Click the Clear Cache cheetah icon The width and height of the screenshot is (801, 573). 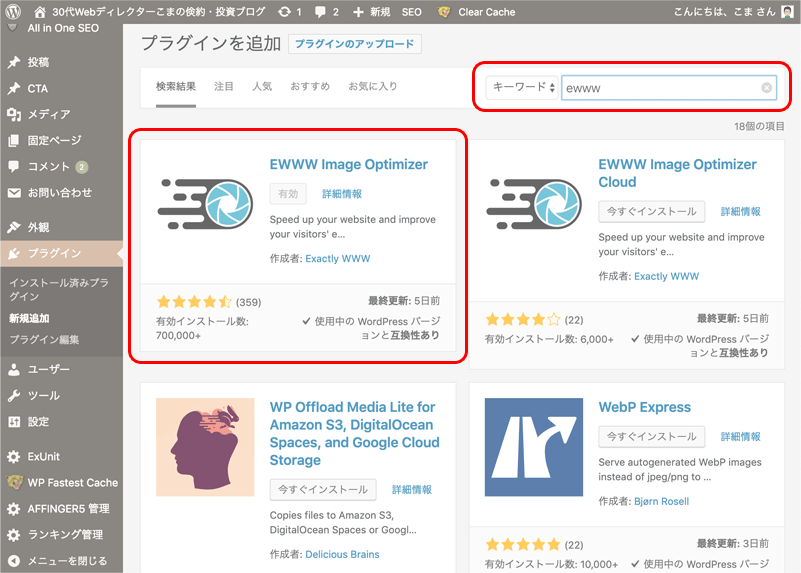(444, 12)
